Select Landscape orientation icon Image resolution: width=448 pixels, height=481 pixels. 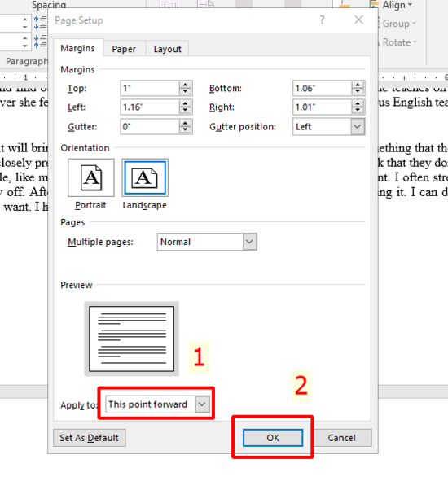145,177
